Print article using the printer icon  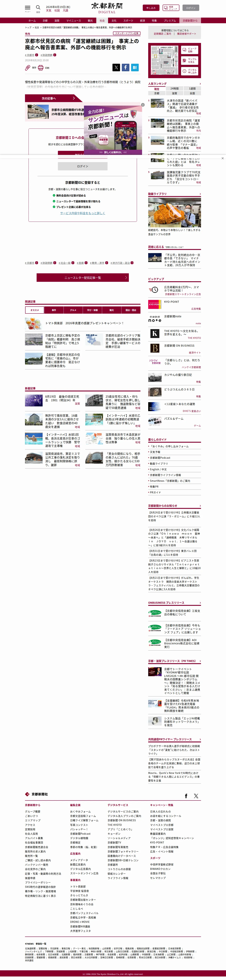coord(41,68)
